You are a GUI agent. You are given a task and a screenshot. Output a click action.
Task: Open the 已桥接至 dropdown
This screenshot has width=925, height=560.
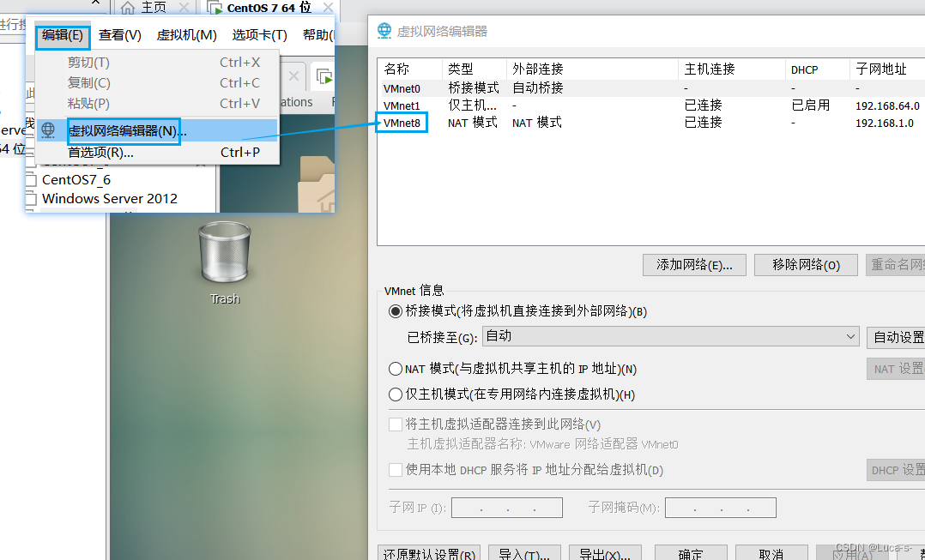click(x=671, y=336)
